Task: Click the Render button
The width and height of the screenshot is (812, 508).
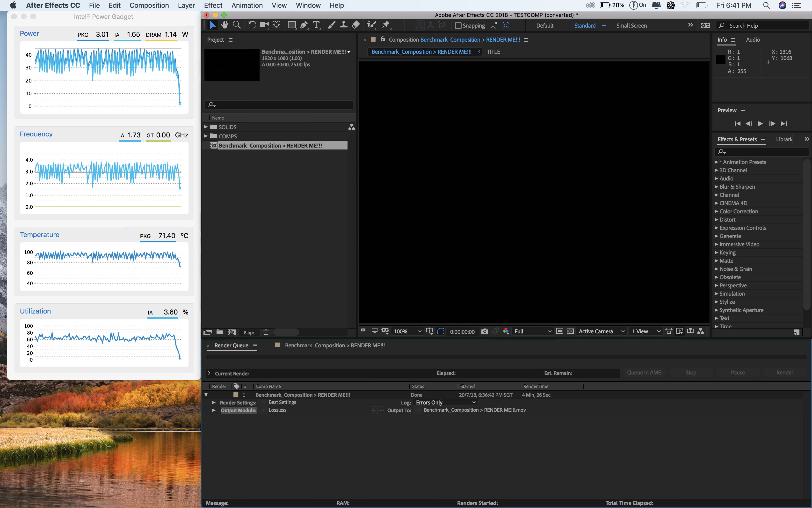Action: (x=784, y=373)
